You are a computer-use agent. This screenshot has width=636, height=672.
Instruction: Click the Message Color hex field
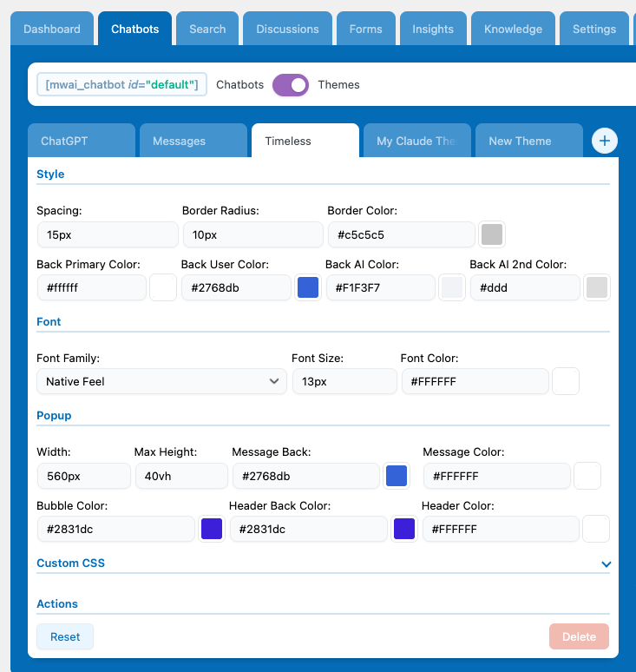497,476
